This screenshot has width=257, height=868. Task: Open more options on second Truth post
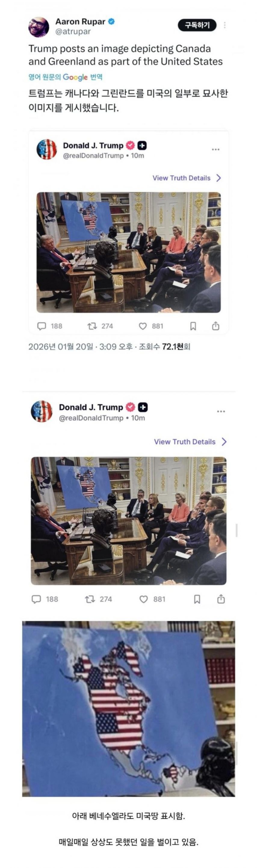(x=221, y=411)
